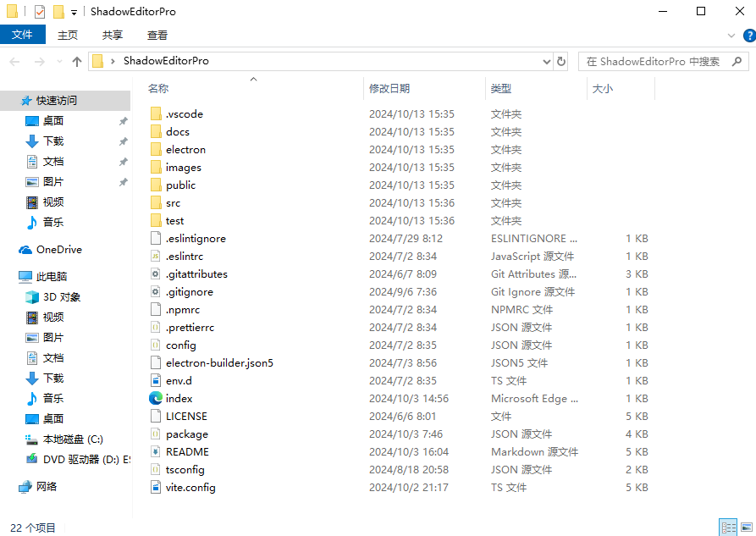Image resolution: width=756 pixels, height=536 pixels.
Task: Select 本地磁盘 (C:) in navigation pane
Action: [x=73, y=439]
